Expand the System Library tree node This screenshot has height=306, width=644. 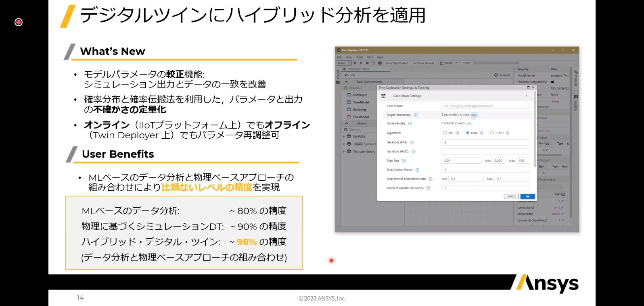click(344, 144)
